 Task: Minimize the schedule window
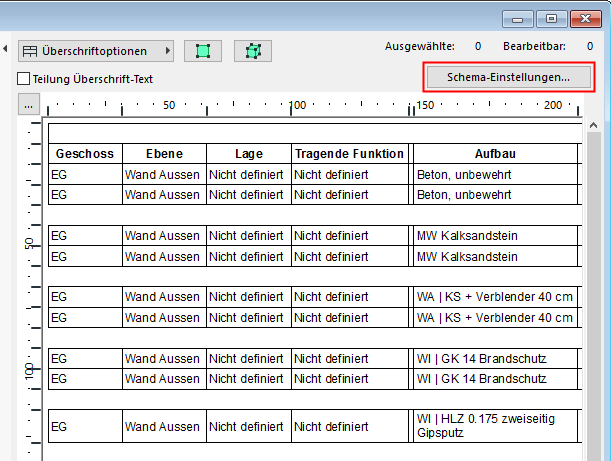[x=517, y=19]
